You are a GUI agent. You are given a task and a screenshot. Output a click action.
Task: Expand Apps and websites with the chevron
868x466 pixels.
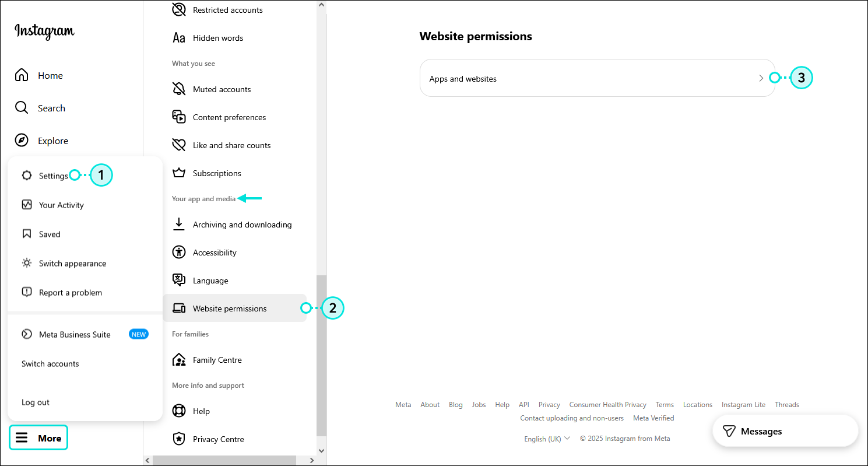(x=761, y=77)
